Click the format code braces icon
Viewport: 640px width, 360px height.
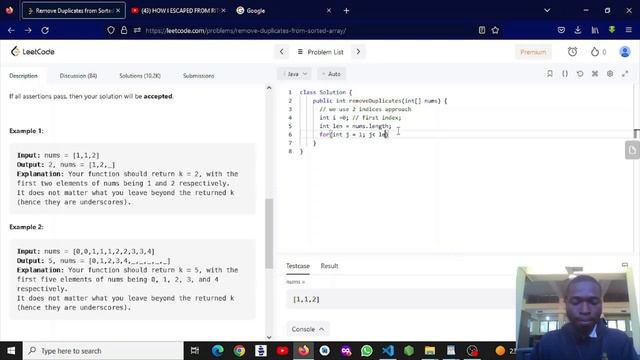click(x=565, y=73)
